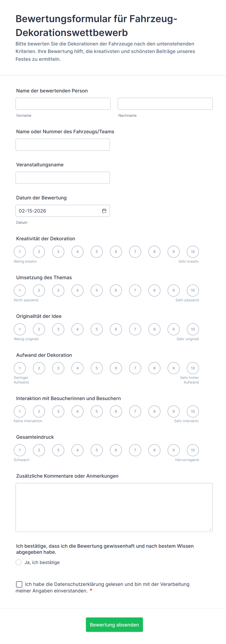Grab the comment box resize handle

pos(210,529)
